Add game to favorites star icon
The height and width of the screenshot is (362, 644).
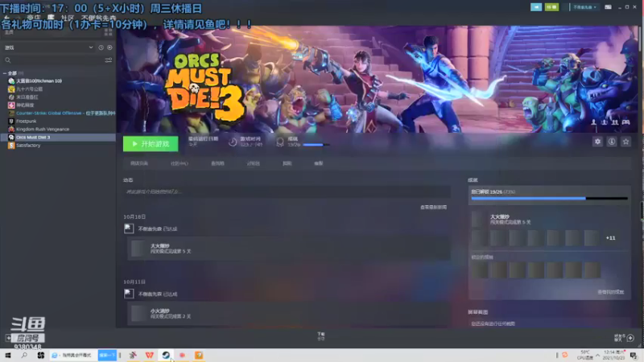click(x=625, y=142)
